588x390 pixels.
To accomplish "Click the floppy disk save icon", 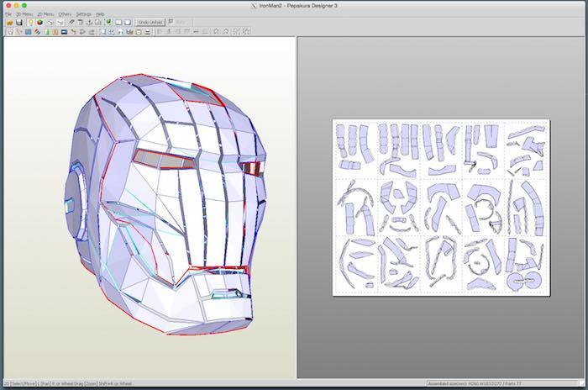I will 19,23.
